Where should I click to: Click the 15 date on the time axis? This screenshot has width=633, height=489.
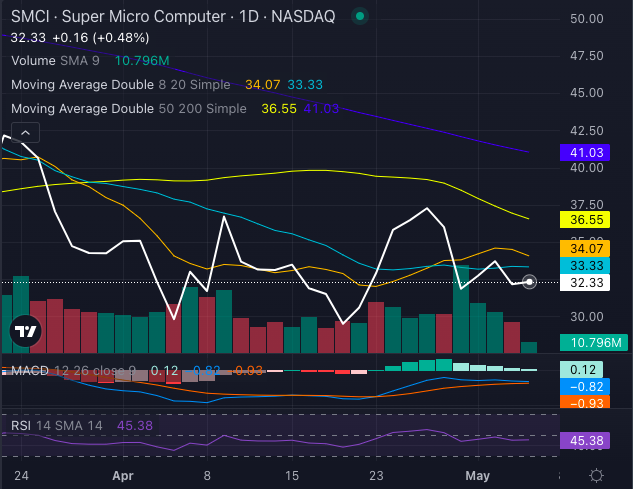coord(292,476)
